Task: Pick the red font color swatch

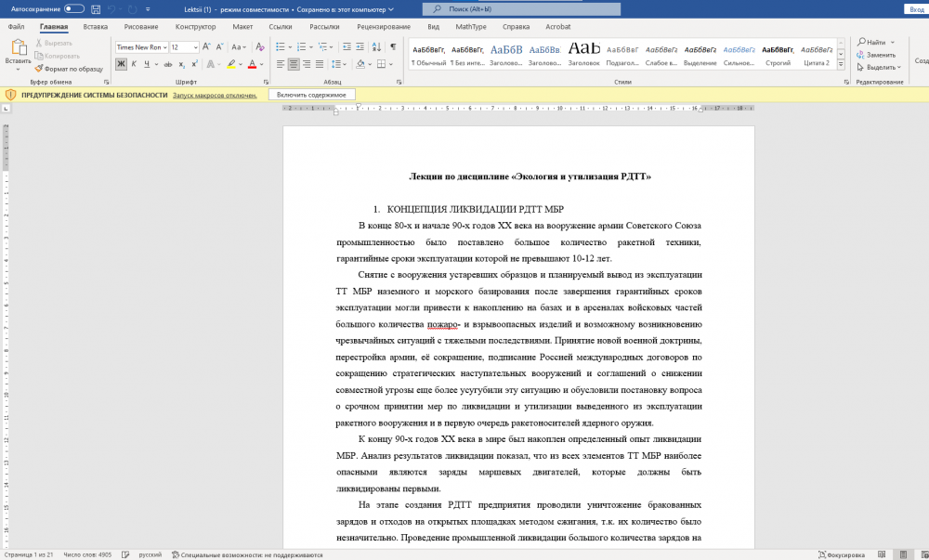Action: coord(252,64)
